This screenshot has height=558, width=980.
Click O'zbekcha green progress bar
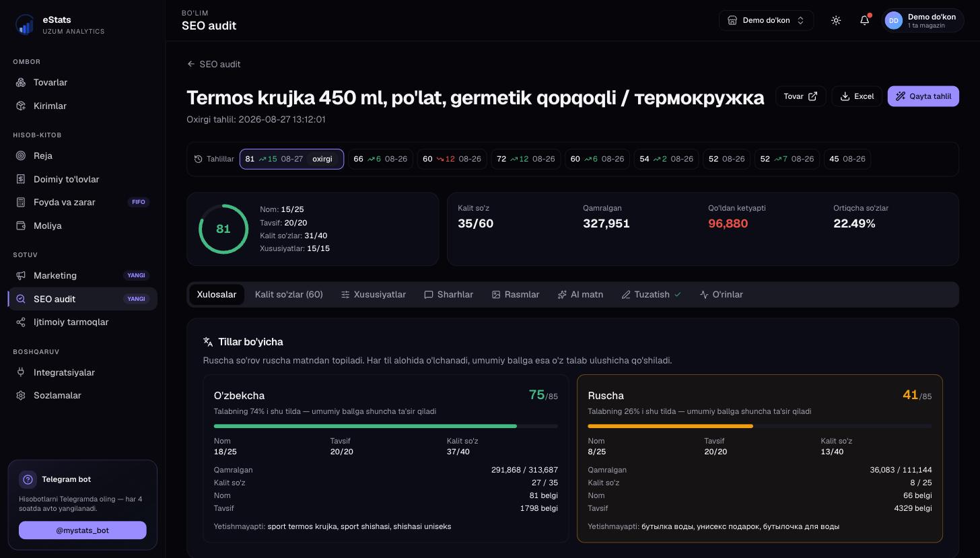[386, 426]
